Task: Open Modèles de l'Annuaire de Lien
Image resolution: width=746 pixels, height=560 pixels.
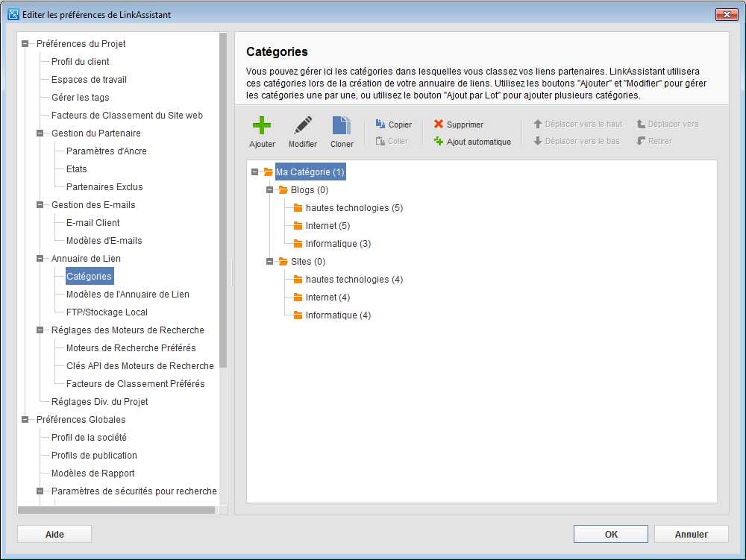Action: (128, 295)
